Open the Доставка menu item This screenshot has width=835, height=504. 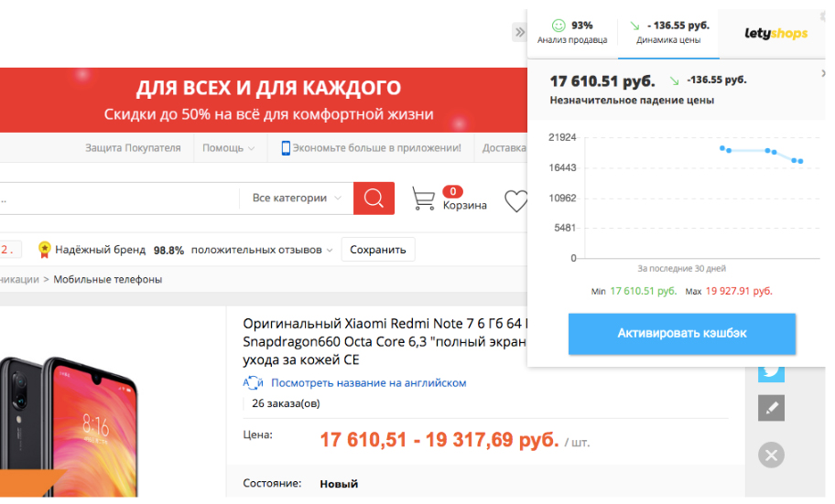pyautogui.click(x=504, y=148)
